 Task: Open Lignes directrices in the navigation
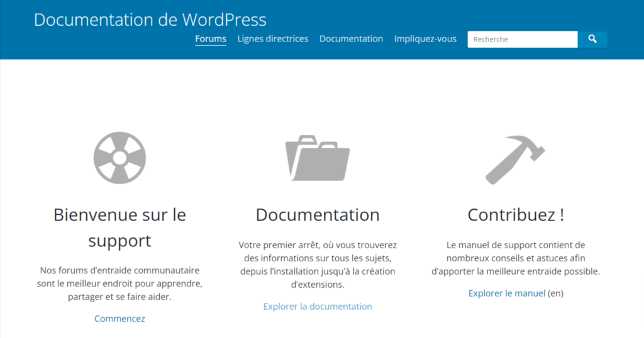pos(273,39)
